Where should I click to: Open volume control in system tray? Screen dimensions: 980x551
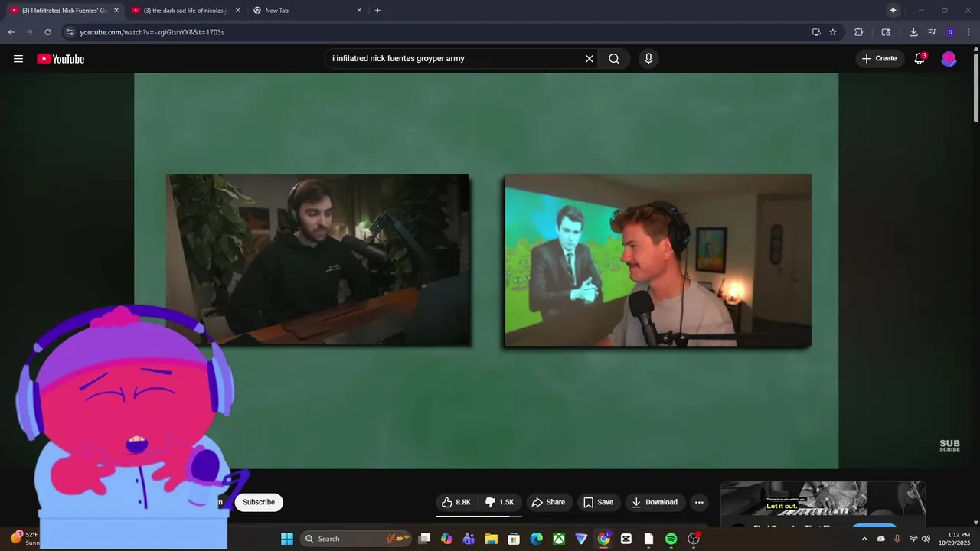coord(926,539)
